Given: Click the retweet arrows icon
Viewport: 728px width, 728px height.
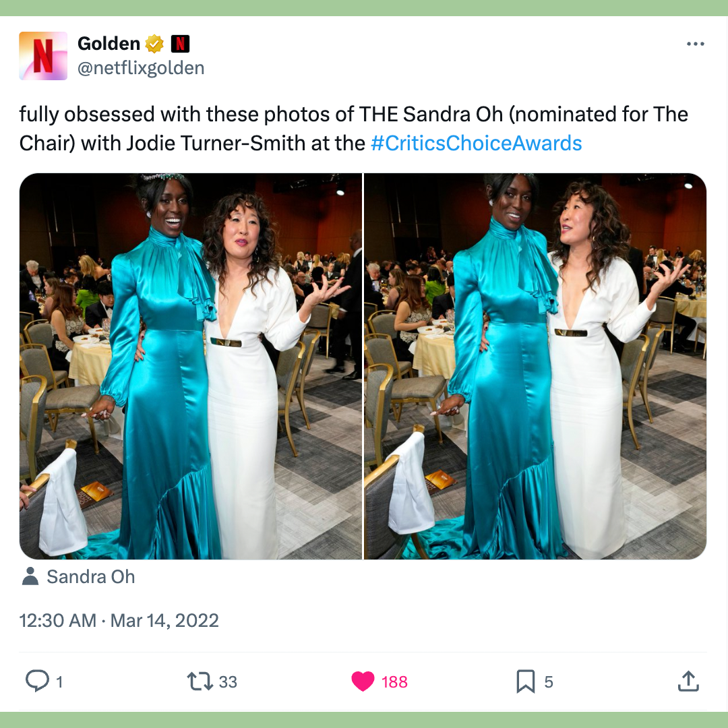Looking at the screenshot, I should [x=200, y=681].
